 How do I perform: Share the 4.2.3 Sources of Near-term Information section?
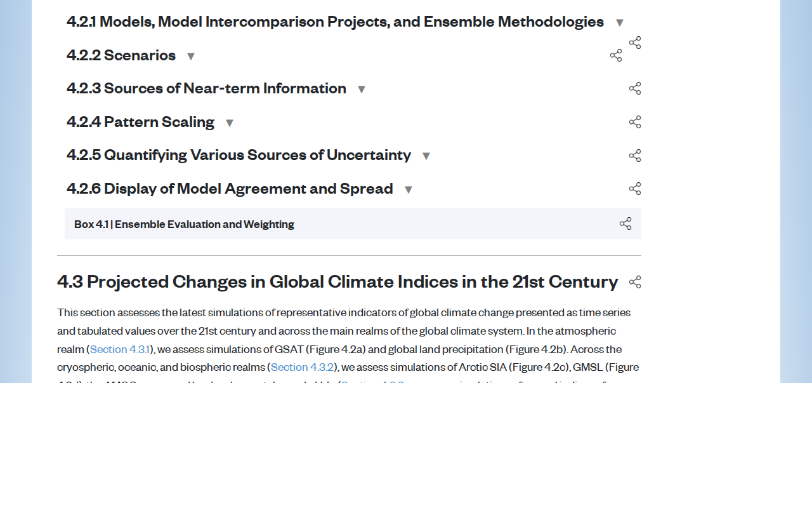(x=635, y=88)
